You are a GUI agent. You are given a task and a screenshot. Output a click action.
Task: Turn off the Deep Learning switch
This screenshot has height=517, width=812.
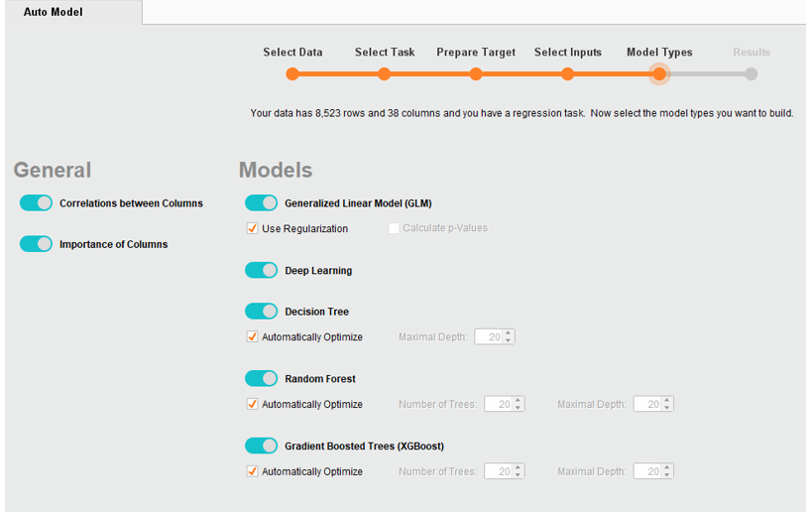261,270
